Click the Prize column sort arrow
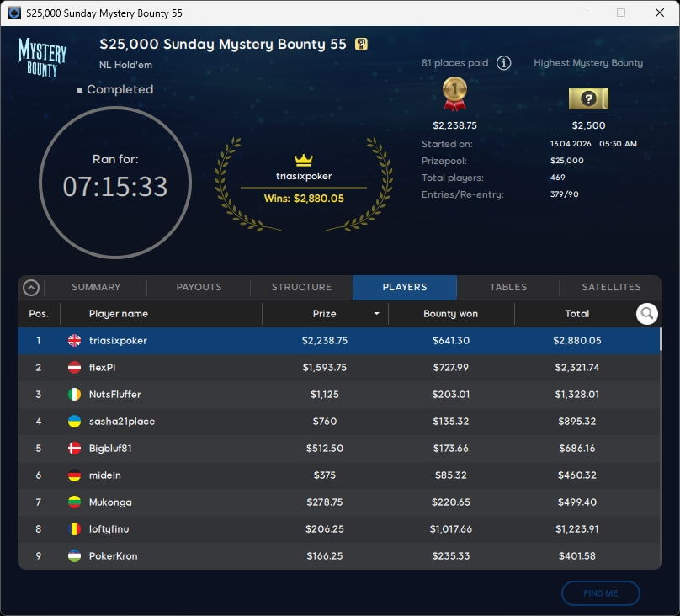The height and width of the screenshot is (616, 680). pos(376,314)
